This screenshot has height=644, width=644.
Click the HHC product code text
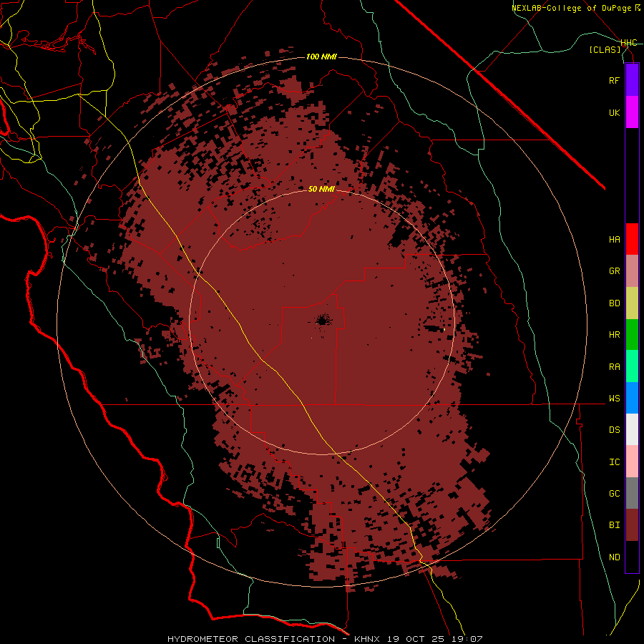tap(629, 43)
